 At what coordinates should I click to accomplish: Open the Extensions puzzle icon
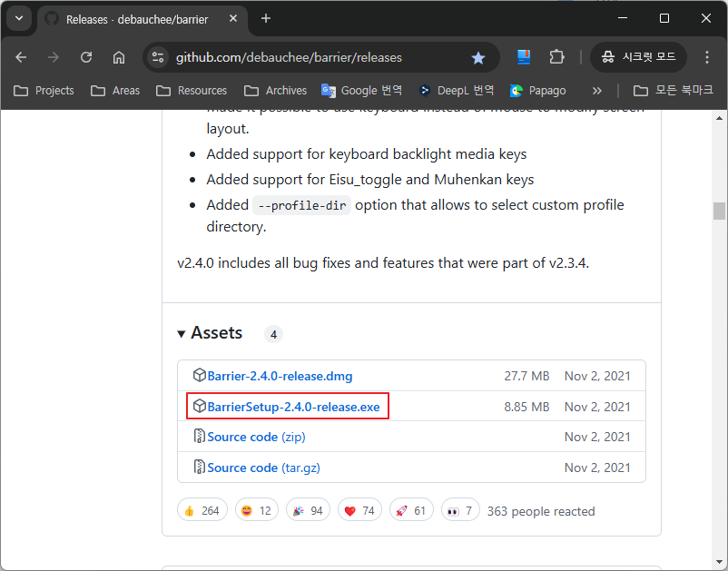556,57
